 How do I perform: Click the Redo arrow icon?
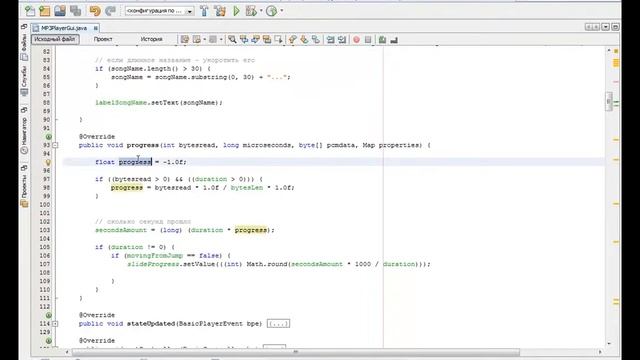[x=110, y=11]
